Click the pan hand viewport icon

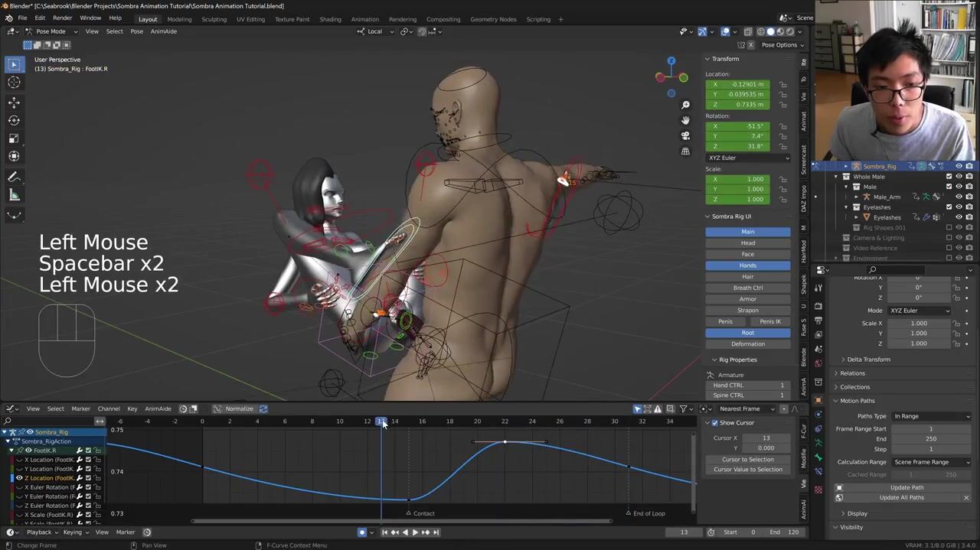[x=685, y=120]
